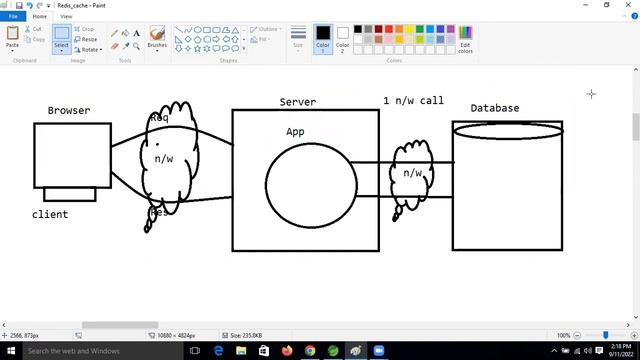Click the Copy button
Viewport: 640px width, 360px height.
34,39
